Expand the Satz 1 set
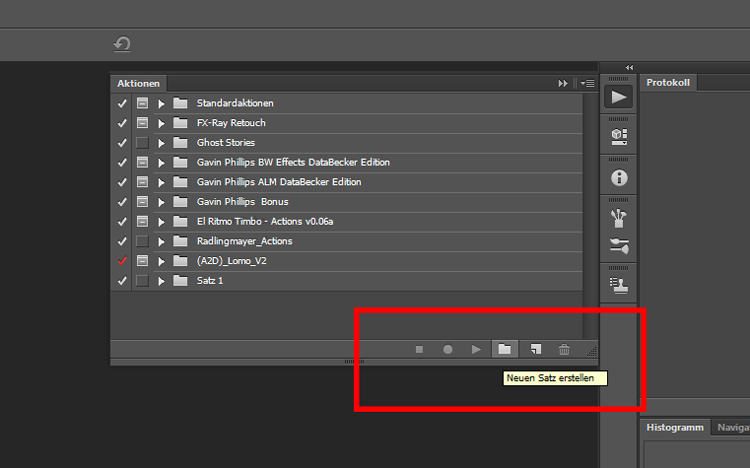The image size is (750, 468). (x=161, y=281)
